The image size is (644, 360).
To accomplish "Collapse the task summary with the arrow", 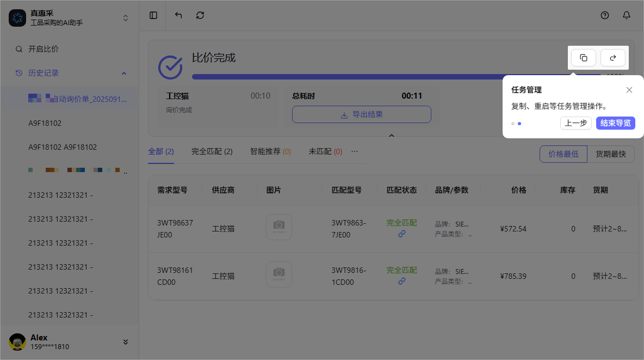I will pos(392,135).
